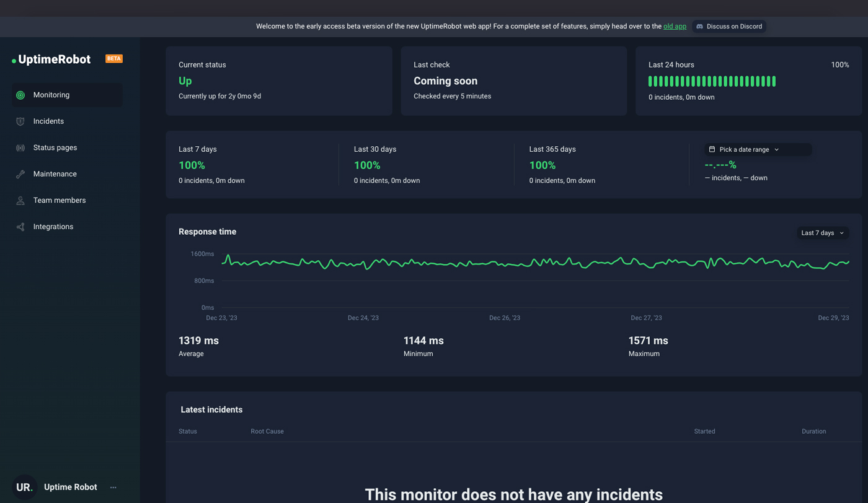Viewport: 868px width, 503px height.
Task: Click the Maintenance wrench icon
Action: [x=20, y=174]
